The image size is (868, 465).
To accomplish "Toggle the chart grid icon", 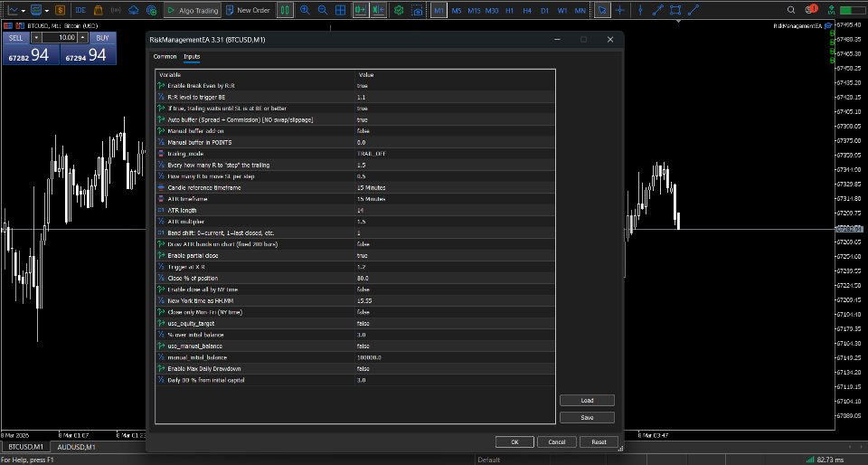I will tap(341, 10).
